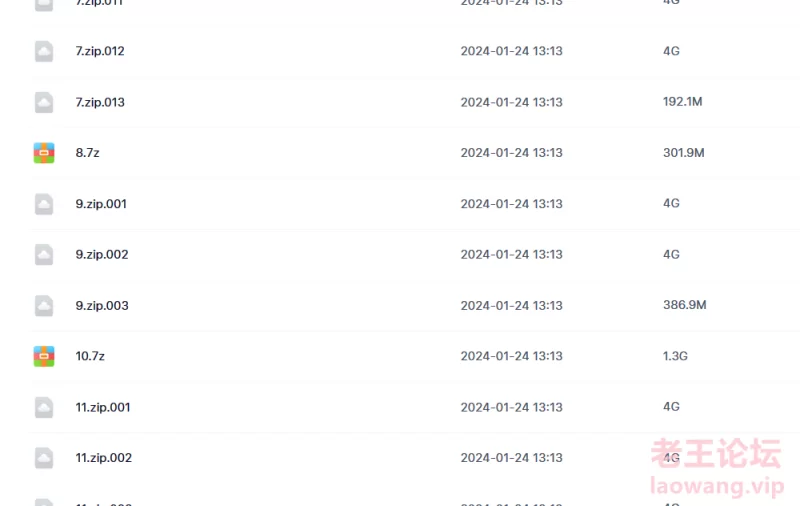800x506 pixels.
Task: Click the laowang.vip watermark text
Action: coord(717,486)
